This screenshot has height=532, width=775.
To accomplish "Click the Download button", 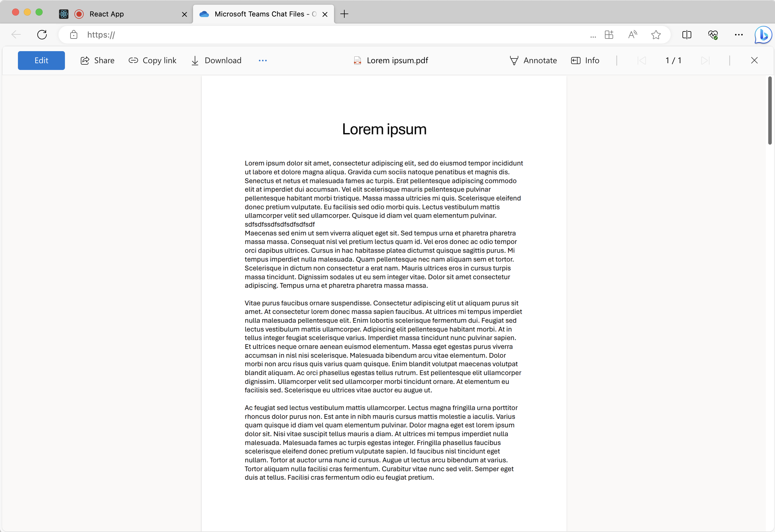I will (x=216, y=60).
